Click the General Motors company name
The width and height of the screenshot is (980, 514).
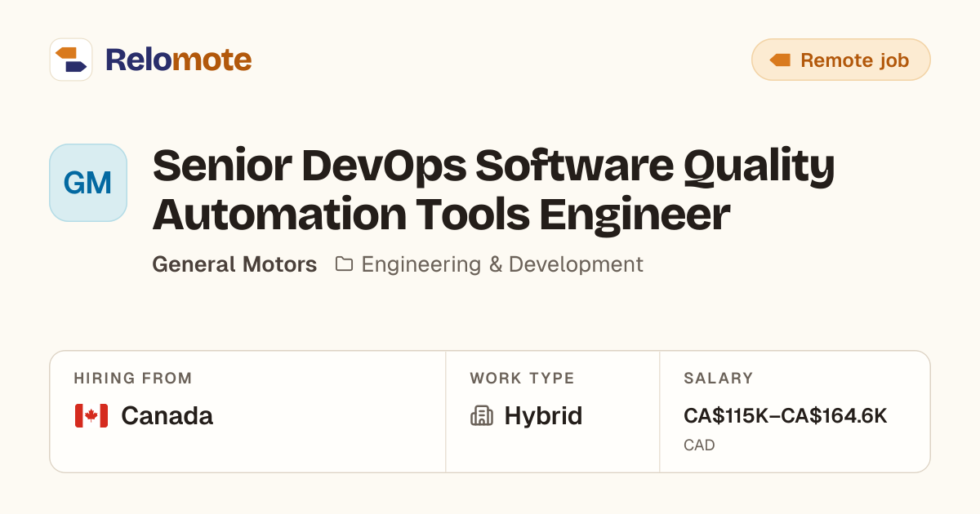pos(234,264)
